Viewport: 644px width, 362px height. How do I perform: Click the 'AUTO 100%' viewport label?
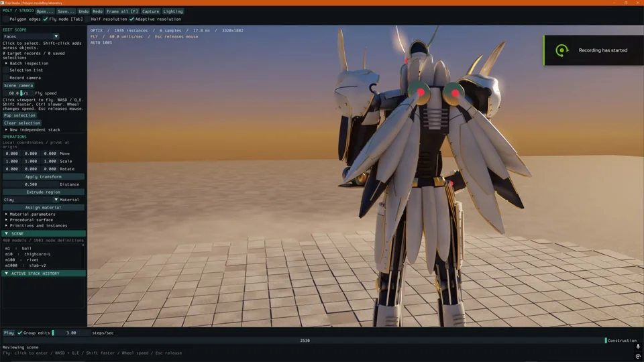coord(101,43)
